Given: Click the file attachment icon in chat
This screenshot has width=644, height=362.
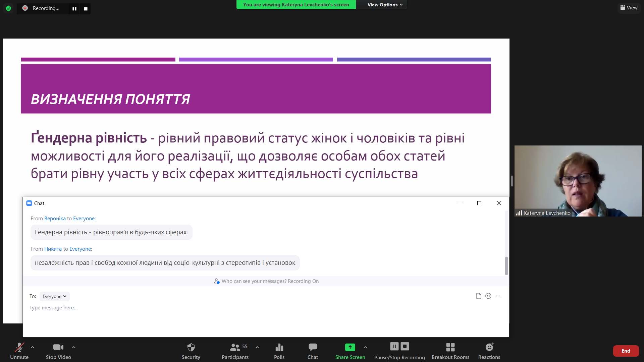Looking at the screenshot, I should tap(479, 296).
